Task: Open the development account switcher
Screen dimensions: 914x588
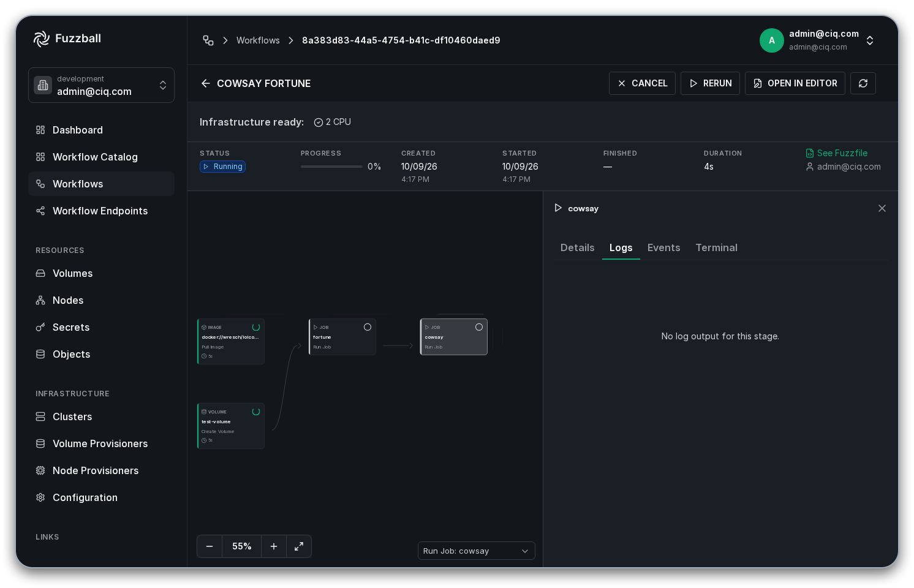Action: pyautogui.click(x=101, y=85)
